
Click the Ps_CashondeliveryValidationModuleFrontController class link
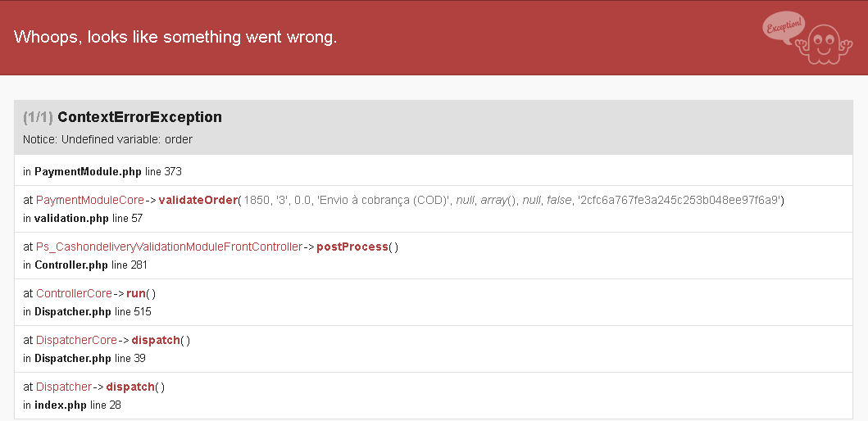[170, 247]
